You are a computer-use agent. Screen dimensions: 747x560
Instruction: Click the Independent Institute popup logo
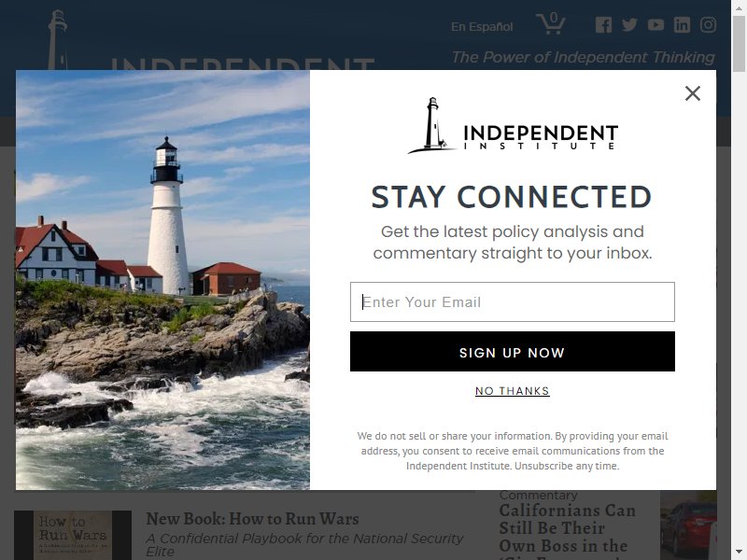click(x=513, y=125)
